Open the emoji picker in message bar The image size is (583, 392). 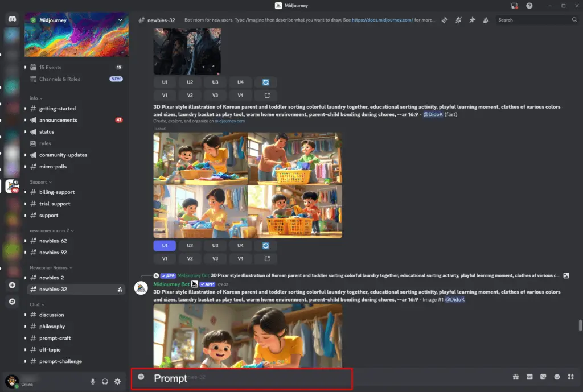(x=557, y=377)
